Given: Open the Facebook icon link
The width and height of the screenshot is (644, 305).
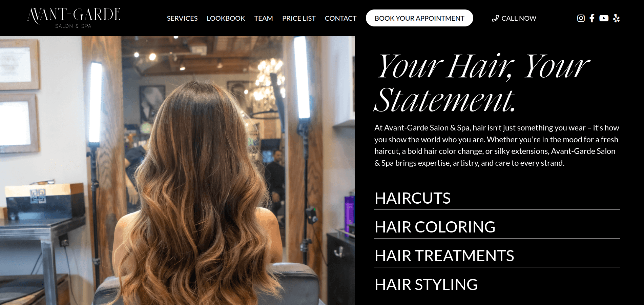Looking at the screenshot, I should tap(592, 18).
